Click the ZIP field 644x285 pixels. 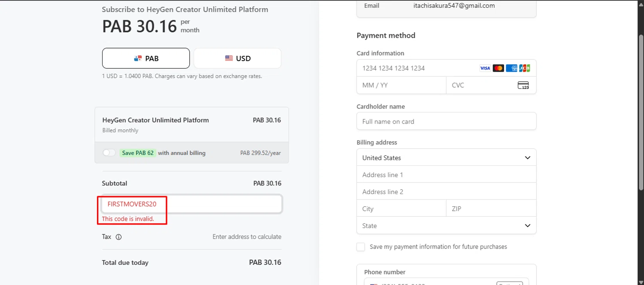491,209
